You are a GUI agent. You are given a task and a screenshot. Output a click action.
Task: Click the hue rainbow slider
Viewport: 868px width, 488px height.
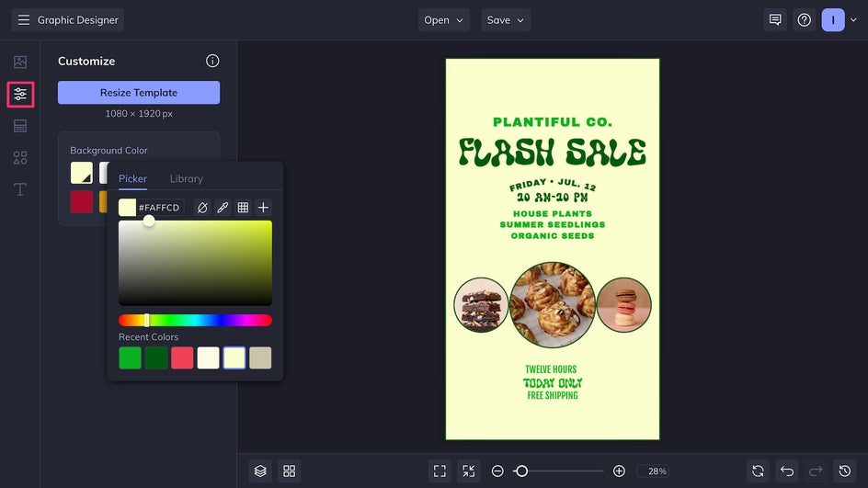tap(196, 321)
